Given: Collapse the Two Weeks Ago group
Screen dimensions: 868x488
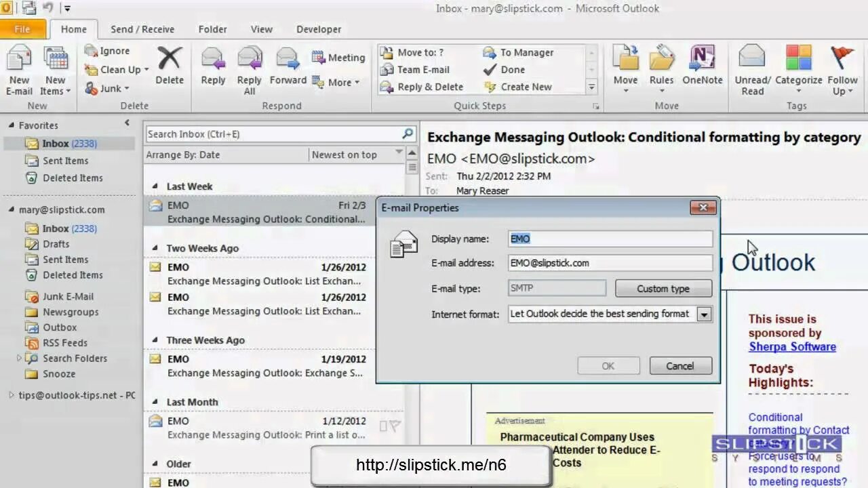Looking at the screenshot, I should click(155, 249).
